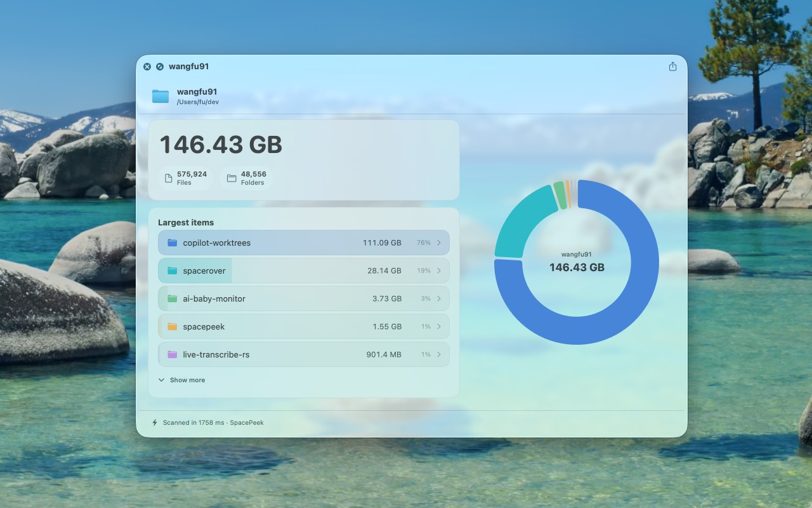Click the purple live-transcribe-rs folder icon
This screenshot has height=508, width=812.
point(172,354)
